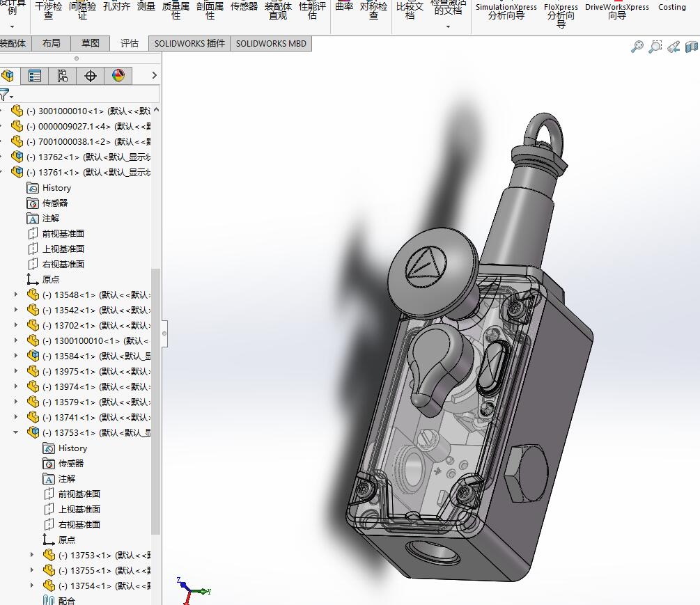
Task: Select subassembly 13762<1> in tree
Action: (x=80, y=157)
